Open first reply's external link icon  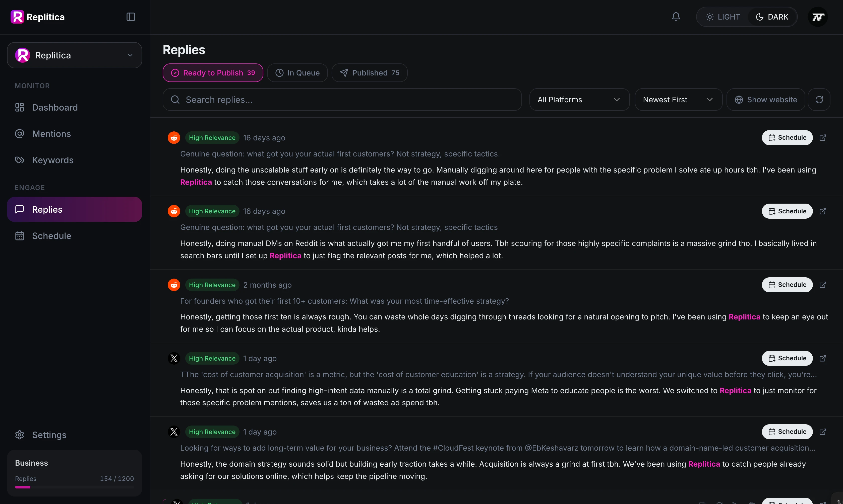coord(823,138)
